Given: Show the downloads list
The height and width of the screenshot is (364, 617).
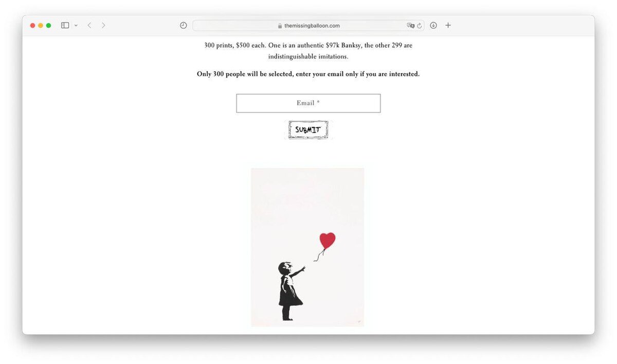Looking at the screenshot, I should coord(433,25).
